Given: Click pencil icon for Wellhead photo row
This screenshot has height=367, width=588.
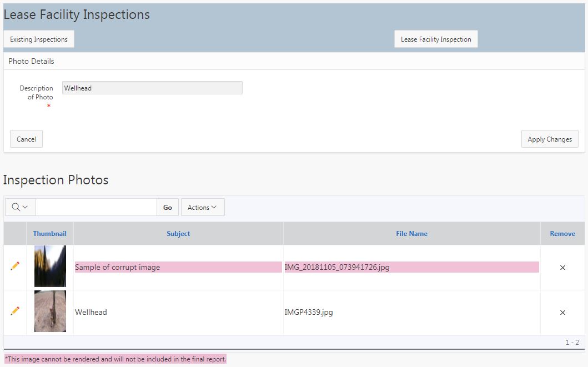Looking at the screenshot, I should point(15,311).
